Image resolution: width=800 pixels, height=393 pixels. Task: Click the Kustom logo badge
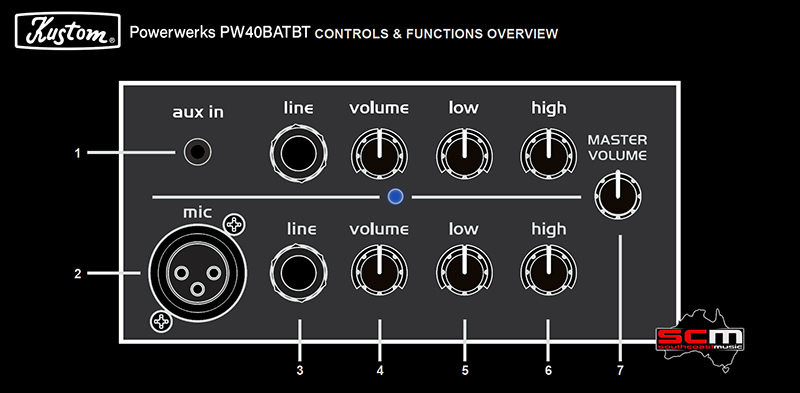tap(68, 31)
